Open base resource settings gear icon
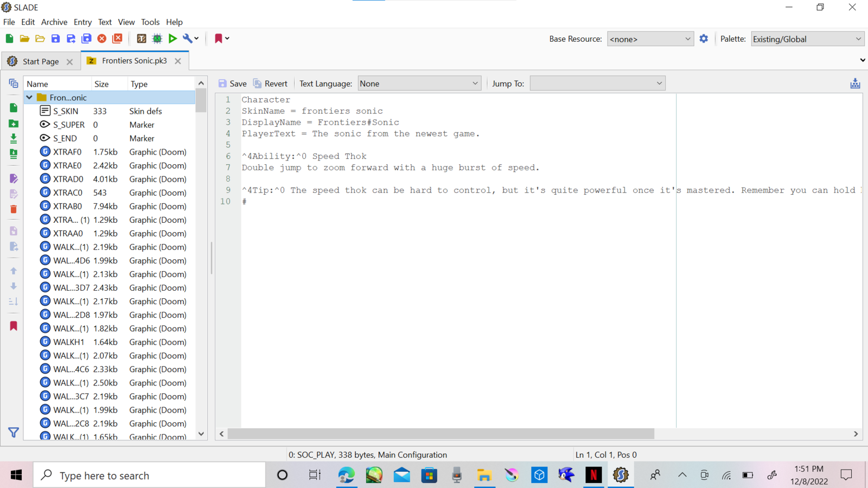 click(x=704, y=38)
